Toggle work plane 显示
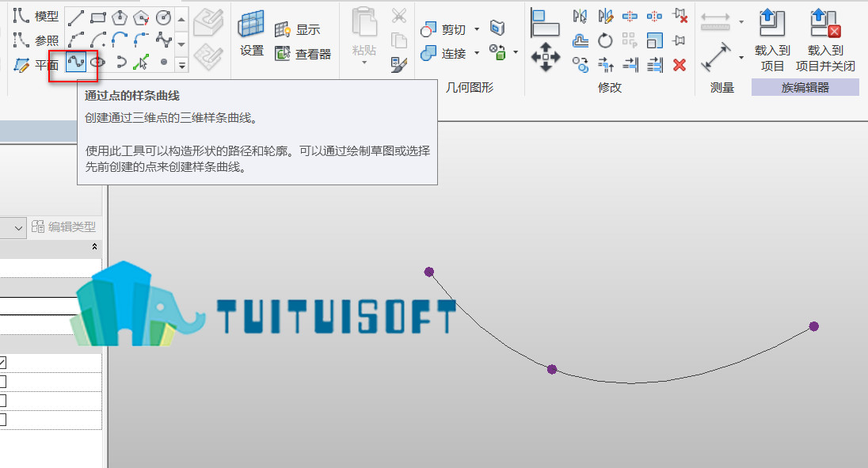 coord(297,29)
